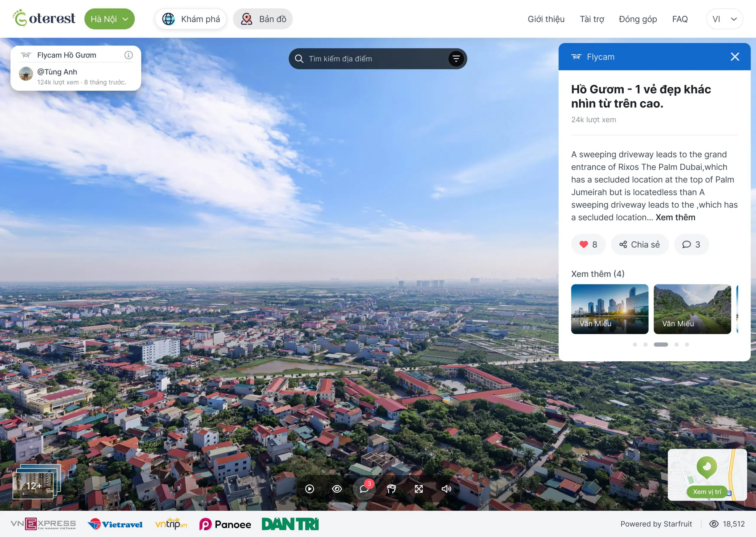Open comments icon with badge 3
This screenshot has width=756, height=537.
point(364,489)
